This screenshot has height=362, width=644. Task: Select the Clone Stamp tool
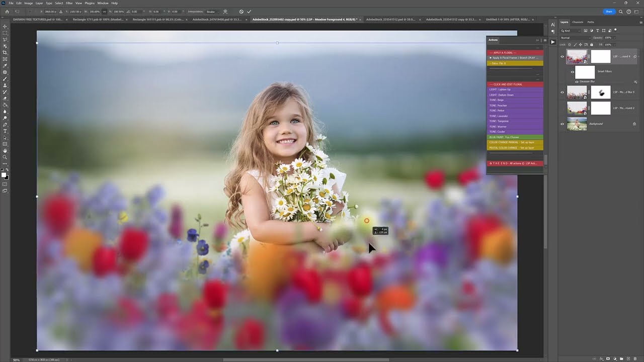point(5,85)
